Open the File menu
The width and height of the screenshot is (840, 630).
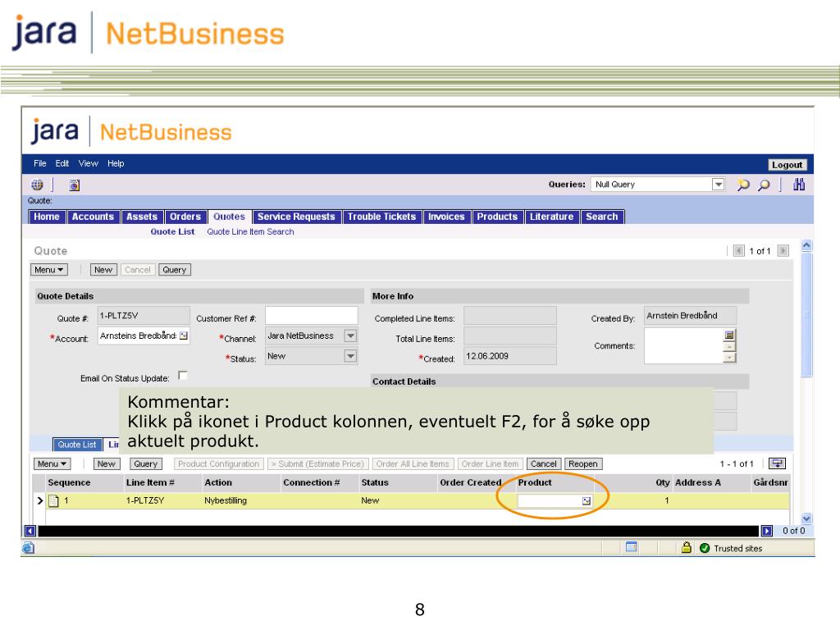(x=39, y=163)
